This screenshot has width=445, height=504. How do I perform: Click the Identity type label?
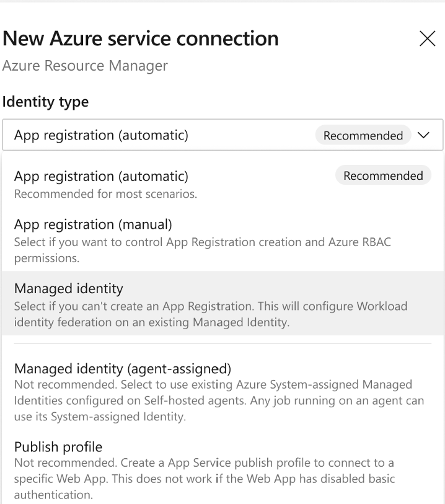click(45, 102)
